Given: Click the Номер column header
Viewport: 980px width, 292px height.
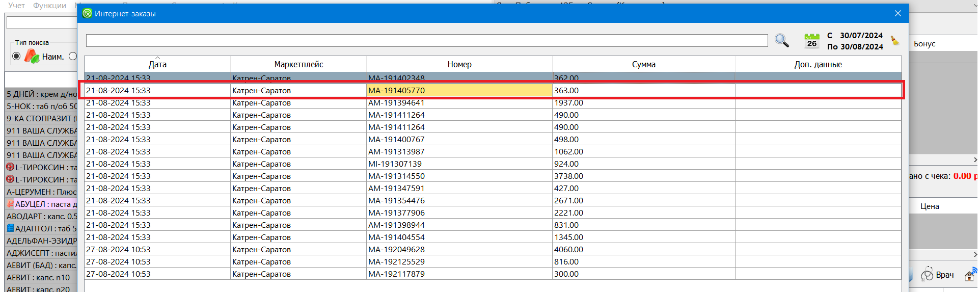Looking at the screenshot, I should [x=459, y=64].
